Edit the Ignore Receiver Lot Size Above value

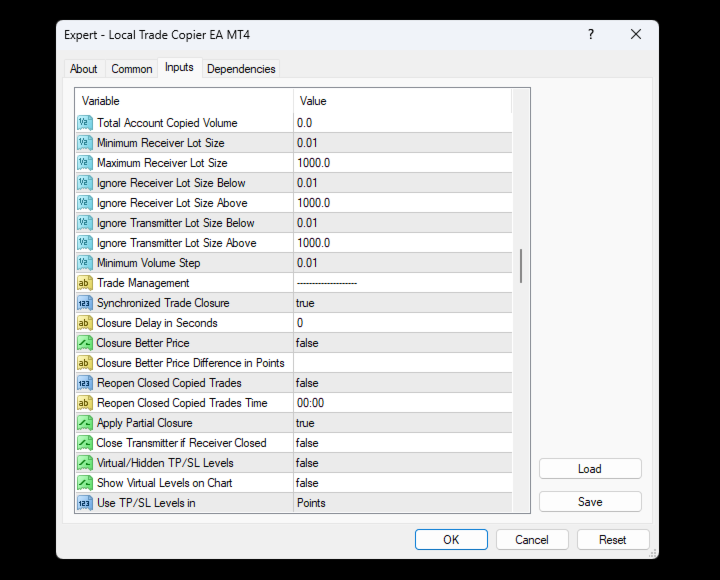pyautogui.click(x=403, y=203)
